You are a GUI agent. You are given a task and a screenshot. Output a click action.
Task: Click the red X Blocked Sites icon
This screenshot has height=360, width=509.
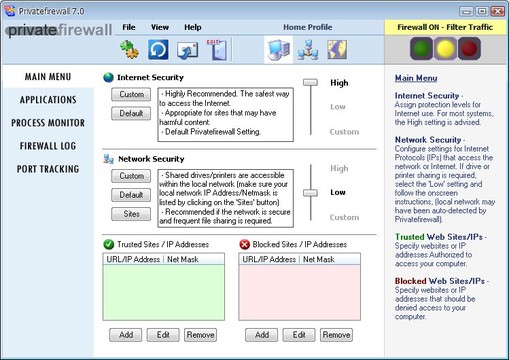245,244
